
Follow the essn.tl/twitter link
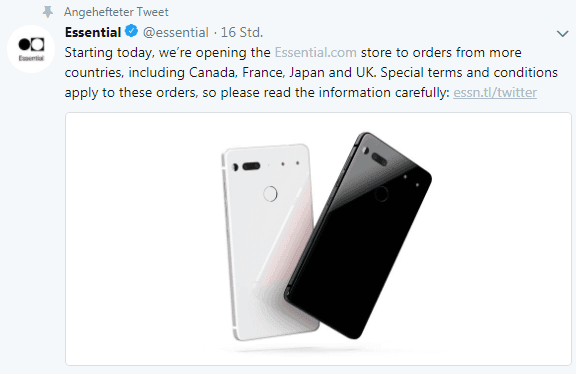[495, 93]
